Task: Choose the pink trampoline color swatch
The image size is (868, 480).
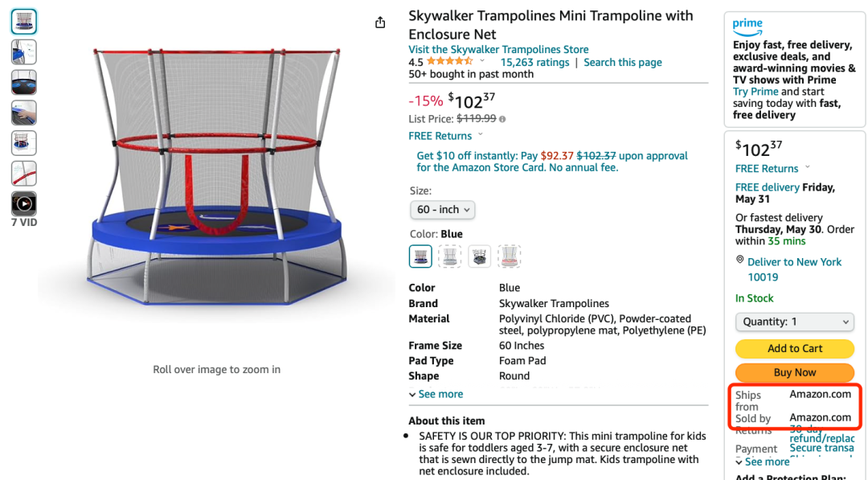Action: (x=509, y=256)
